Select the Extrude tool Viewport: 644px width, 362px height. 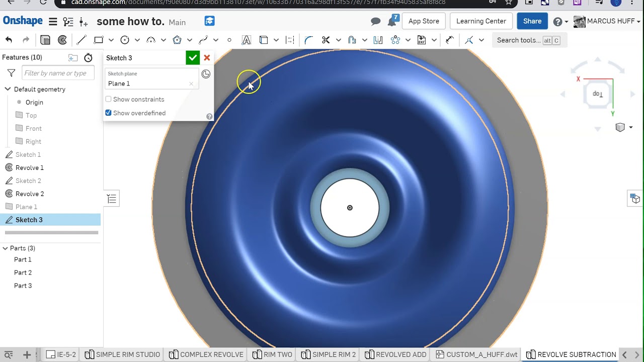click(45, 40)
